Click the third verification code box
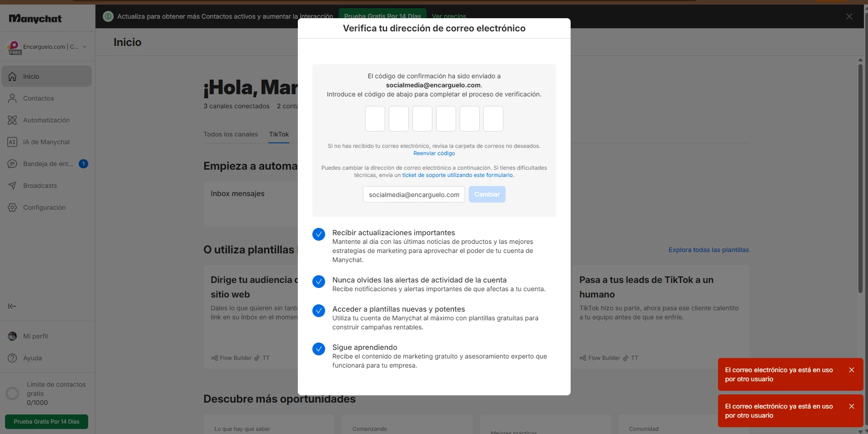 422,119
